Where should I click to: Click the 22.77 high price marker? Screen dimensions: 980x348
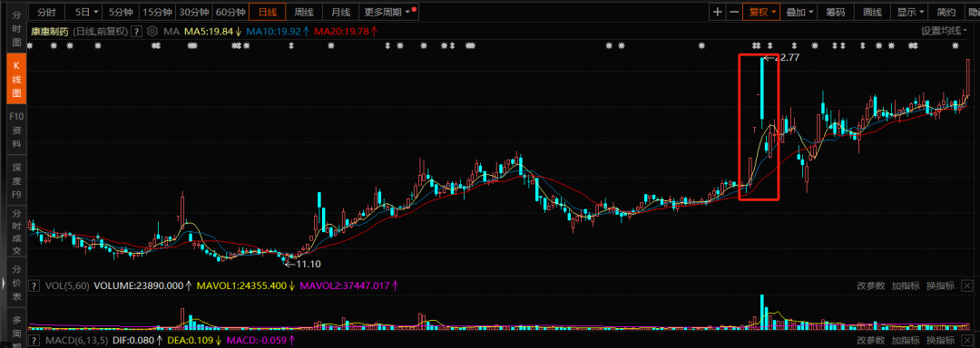point(786,57)
